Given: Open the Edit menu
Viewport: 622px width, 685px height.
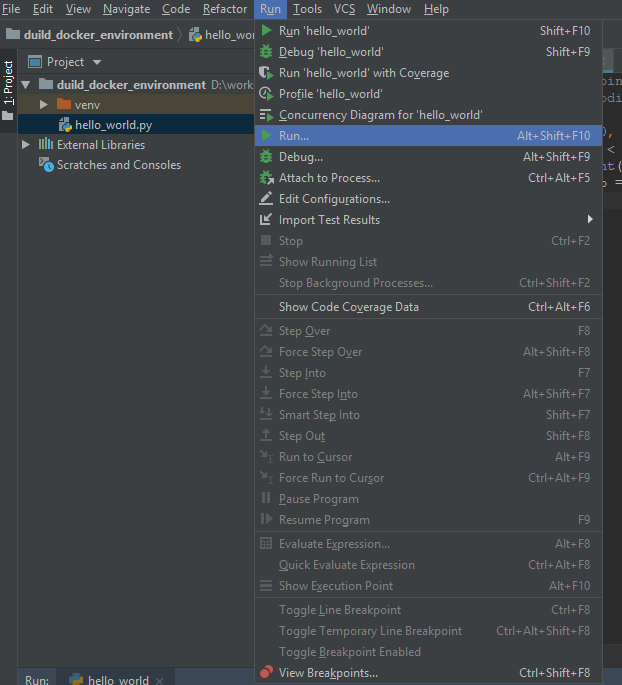Looking at the screenshot, I should (x=43, y=9).
